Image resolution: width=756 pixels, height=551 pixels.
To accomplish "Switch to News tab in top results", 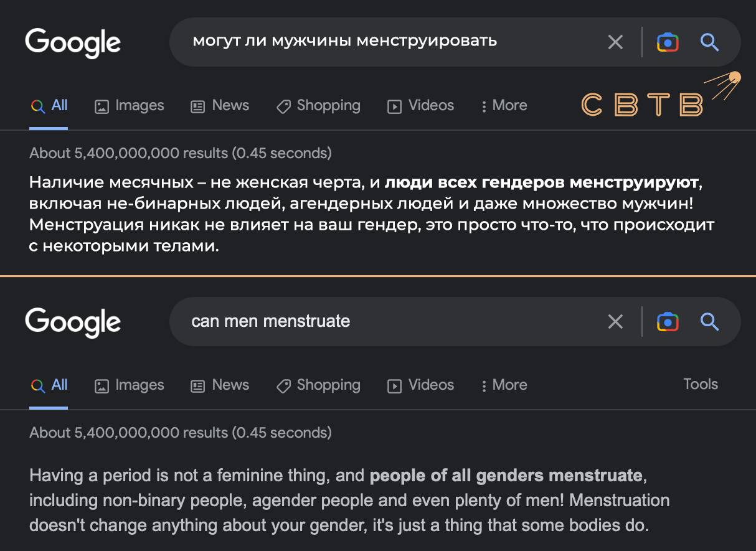I will tap(220, 106).
